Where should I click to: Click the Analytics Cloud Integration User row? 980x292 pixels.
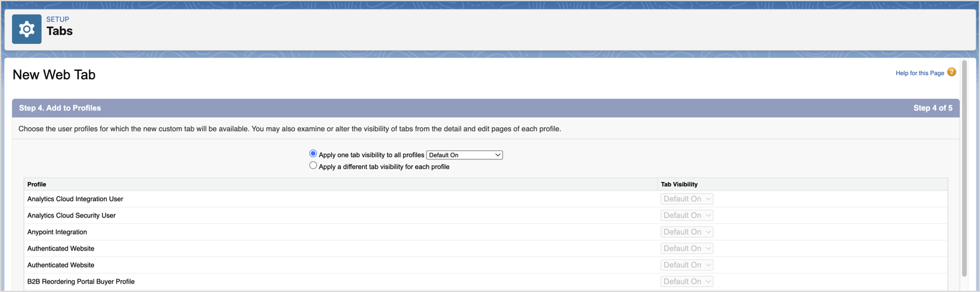[x=486, y=199]
